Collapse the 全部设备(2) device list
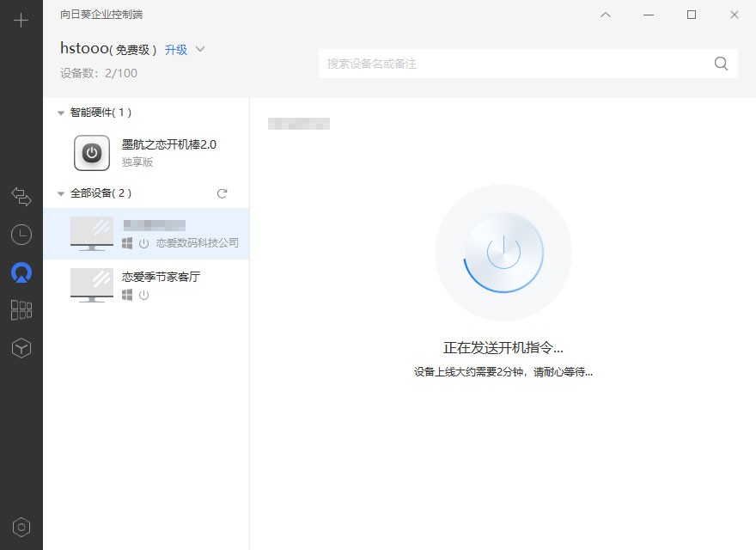 (60, 193)
